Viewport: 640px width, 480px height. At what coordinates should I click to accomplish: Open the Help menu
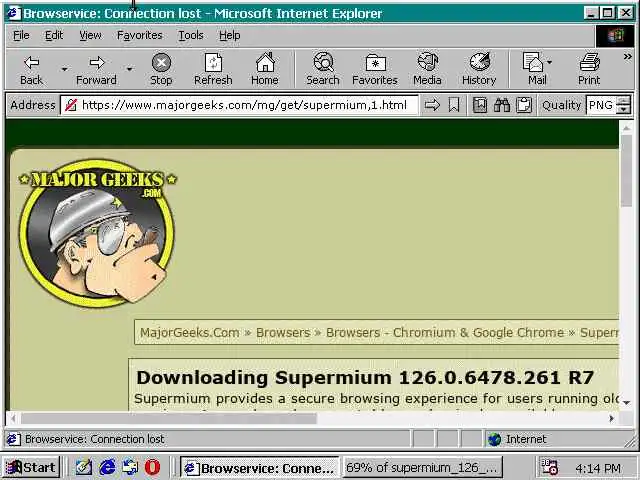229,36
